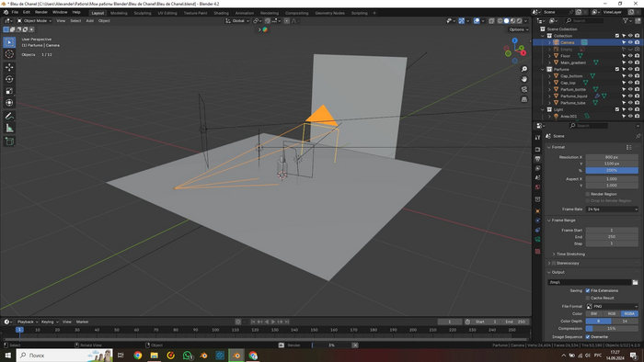Toggle the camera view icon in viewport
644x362 pixels.
point(524,89)
